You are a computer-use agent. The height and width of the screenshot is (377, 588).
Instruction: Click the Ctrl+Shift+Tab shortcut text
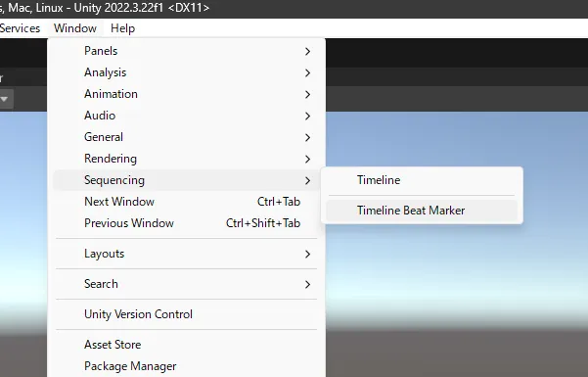click(x=263, y=223)
